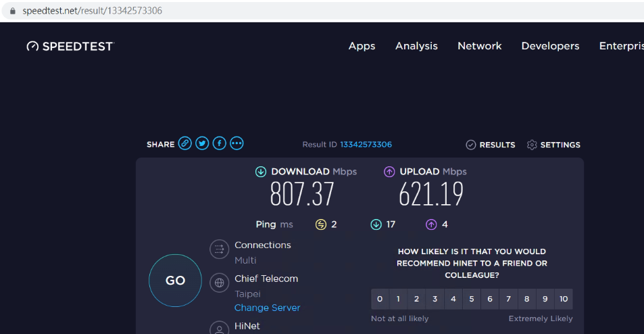The image size is (644, 334).
Task: Rate recommendation score 0
Action: 380,299
